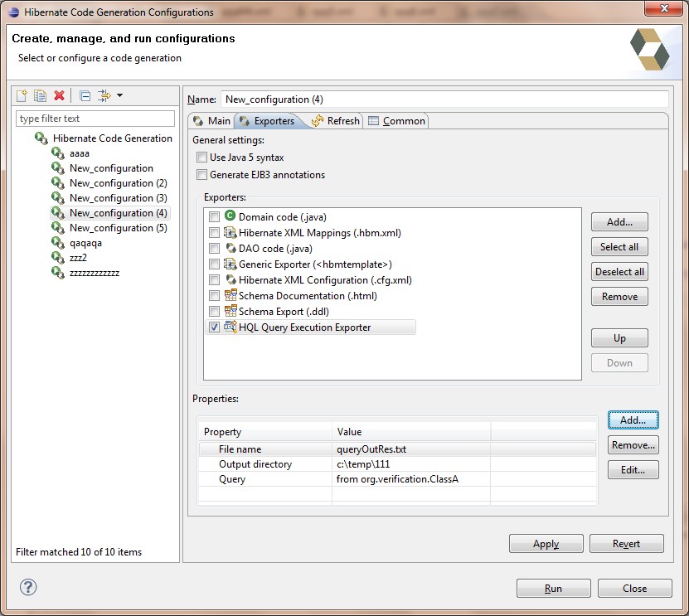Click the from org.verification.ClassA query value

coord(397,479)
